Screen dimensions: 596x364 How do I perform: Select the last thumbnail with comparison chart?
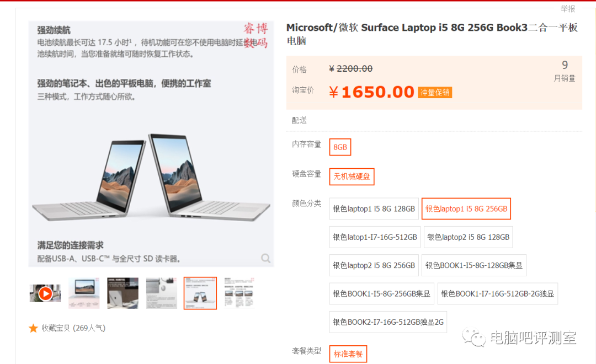coord(239,293)
